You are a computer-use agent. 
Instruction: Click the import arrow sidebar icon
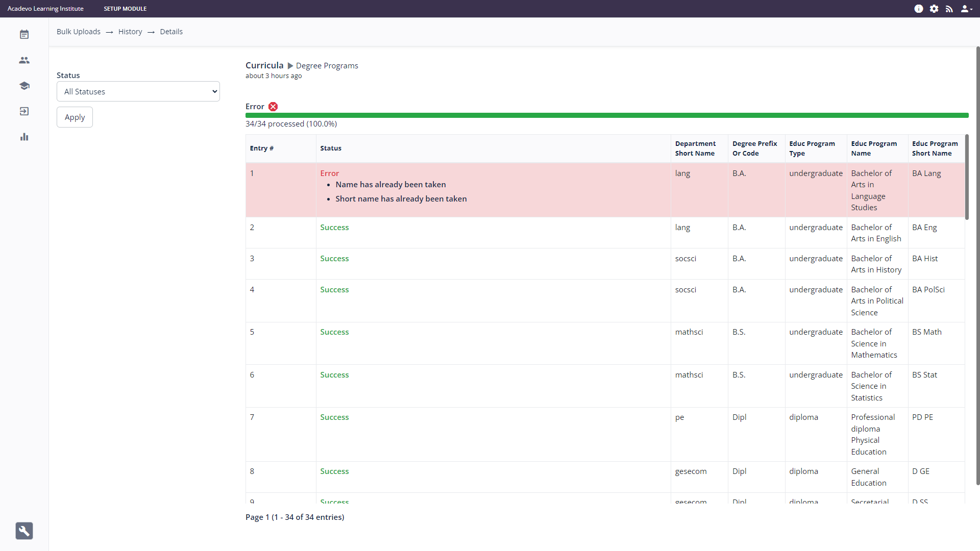click(24, 111)
